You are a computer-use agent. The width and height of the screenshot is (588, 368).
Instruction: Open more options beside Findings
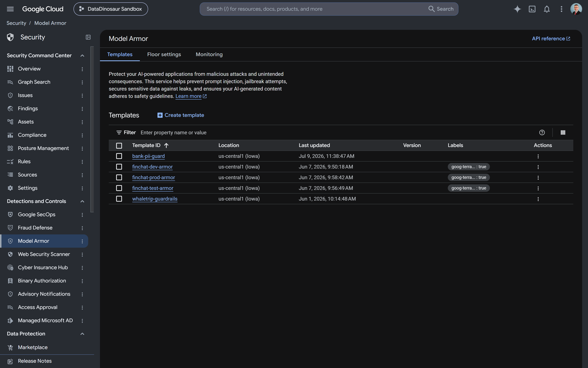(x=82, y=109)
